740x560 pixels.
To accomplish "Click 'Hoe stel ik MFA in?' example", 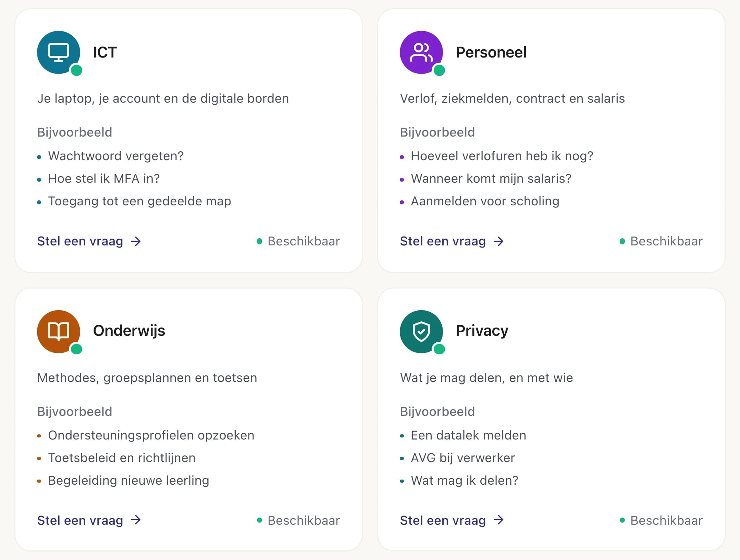I will click(104, 179).
